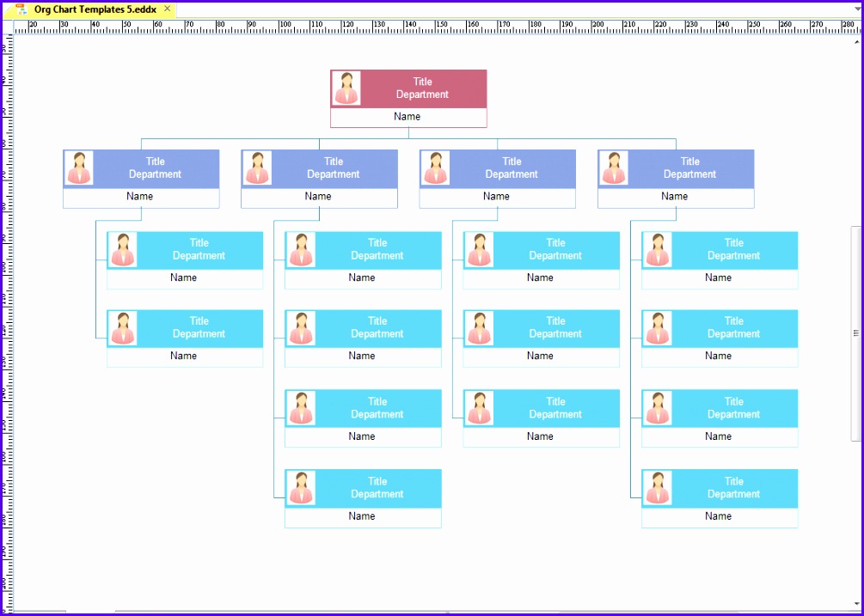The width and height of the screenshot is (864, 616).
Task: Click the photo icon in the third purple box
Action: 436,168
